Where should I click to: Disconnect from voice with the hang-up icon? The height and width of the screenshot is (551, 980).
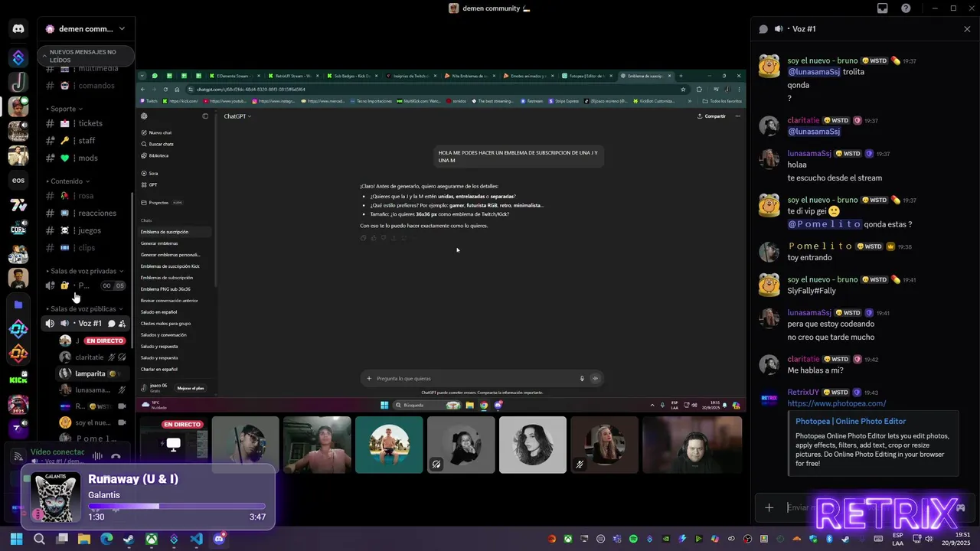click(116, 456)
